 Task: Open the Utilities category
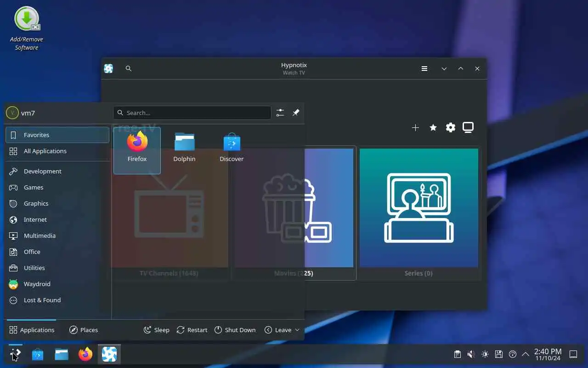(57, 268)
